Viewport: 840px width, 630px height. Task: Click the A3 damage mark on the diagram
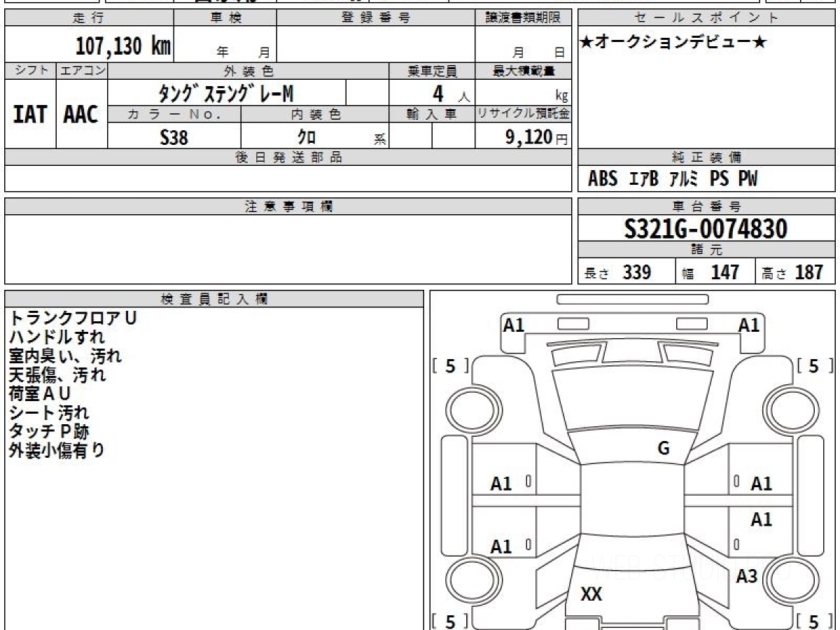[x=747, y=577]
